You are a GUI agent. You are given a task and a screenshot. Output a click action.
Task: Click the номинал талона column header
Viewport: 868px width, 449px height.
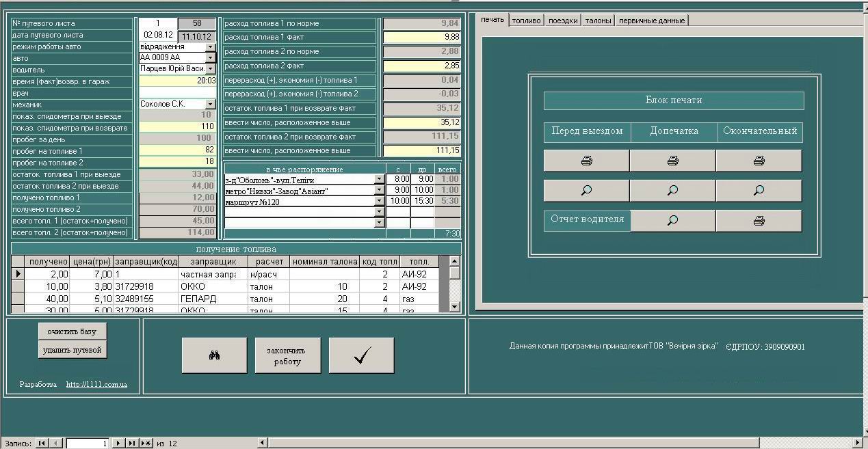click(x=325, y=262)
